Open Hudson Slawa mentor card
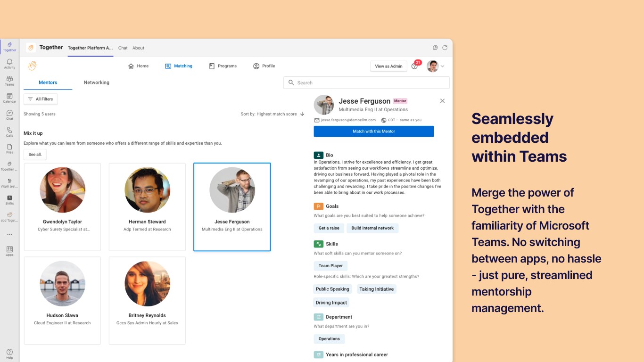Screen dimensions: 644x362 (62, 301)
